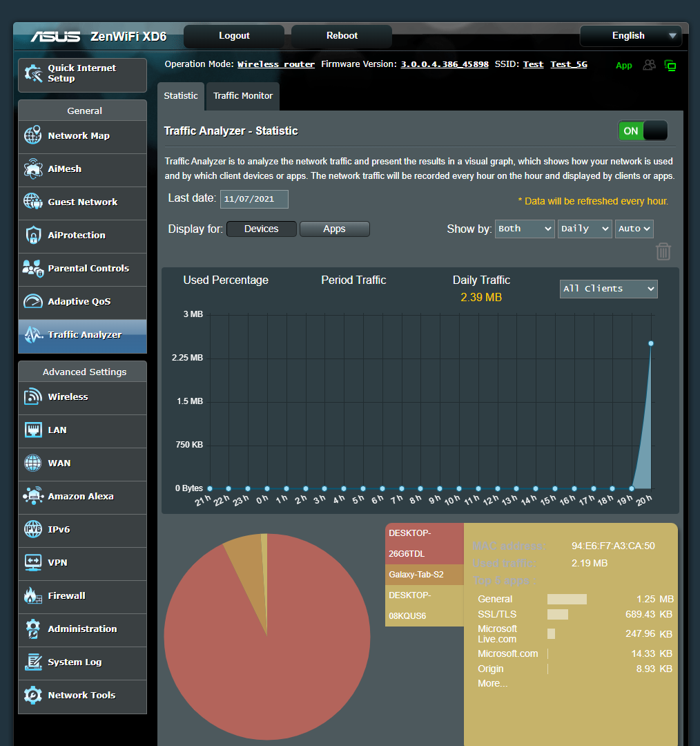Click the General app usage bar
The height and width of the screenshot is (746, 700).
coord(567,599)
